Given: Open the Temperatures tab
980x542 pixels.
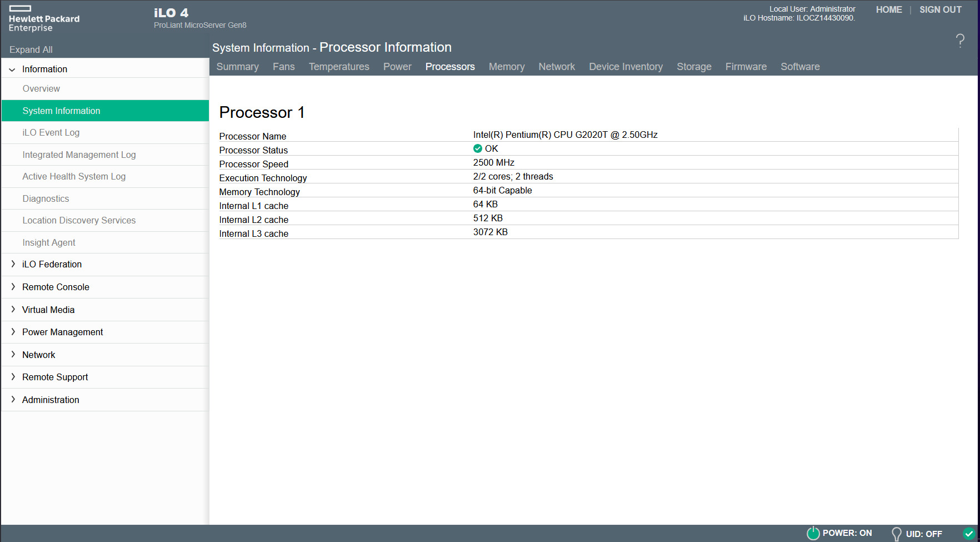Looking at the screenshot, I should coord(339,67).
